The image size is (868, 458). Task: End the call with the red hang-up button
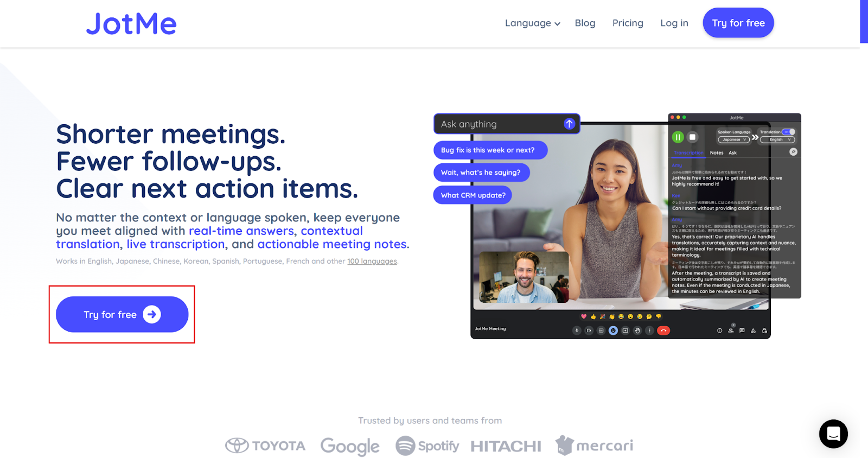point(663,330)
